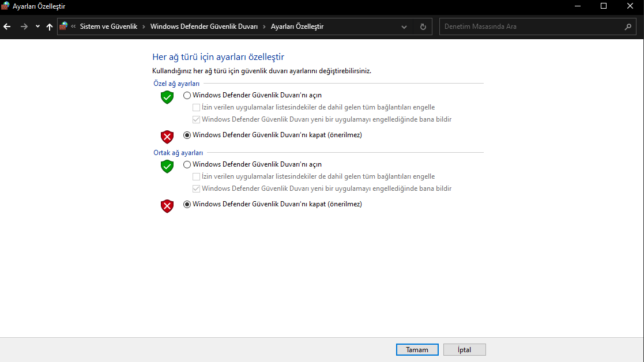Turn on firewall for Özel ağ

(187, 95)
